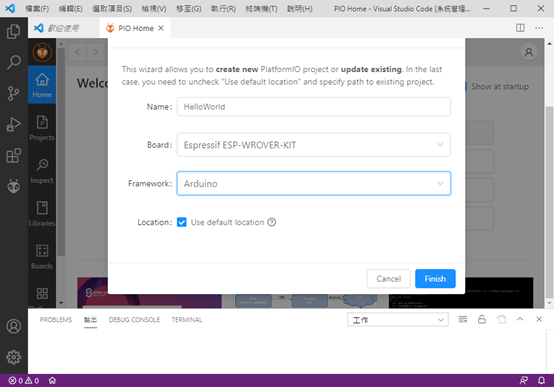Navigate forward in PIO Home
Image resolution: width=554 pixels, height=387 pixels.
point(96,52)
